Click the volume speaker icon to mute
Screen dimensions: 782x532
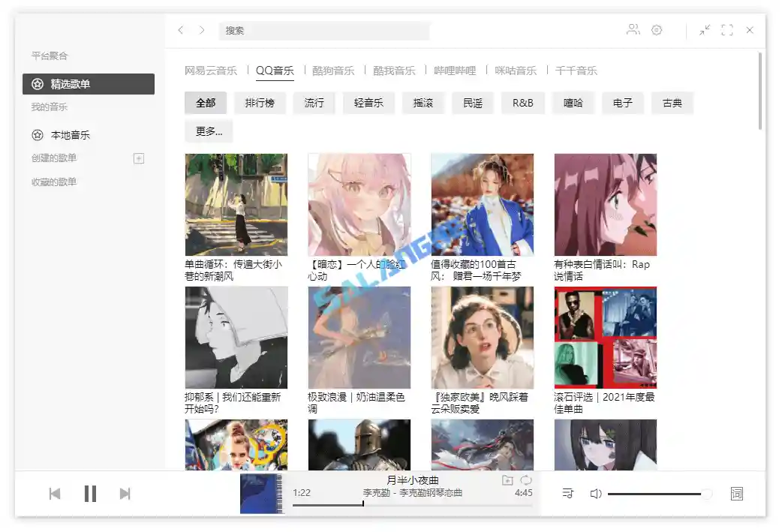click(595, 494)
